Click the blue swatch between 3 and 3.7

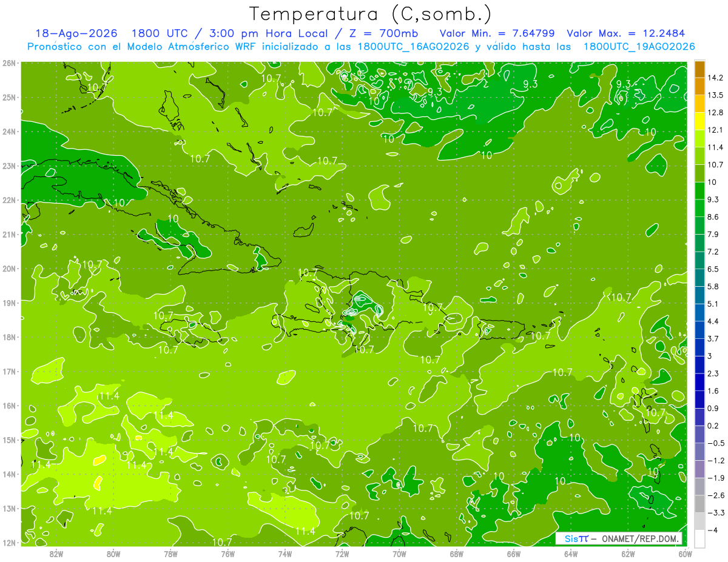(x=699, y=347)
